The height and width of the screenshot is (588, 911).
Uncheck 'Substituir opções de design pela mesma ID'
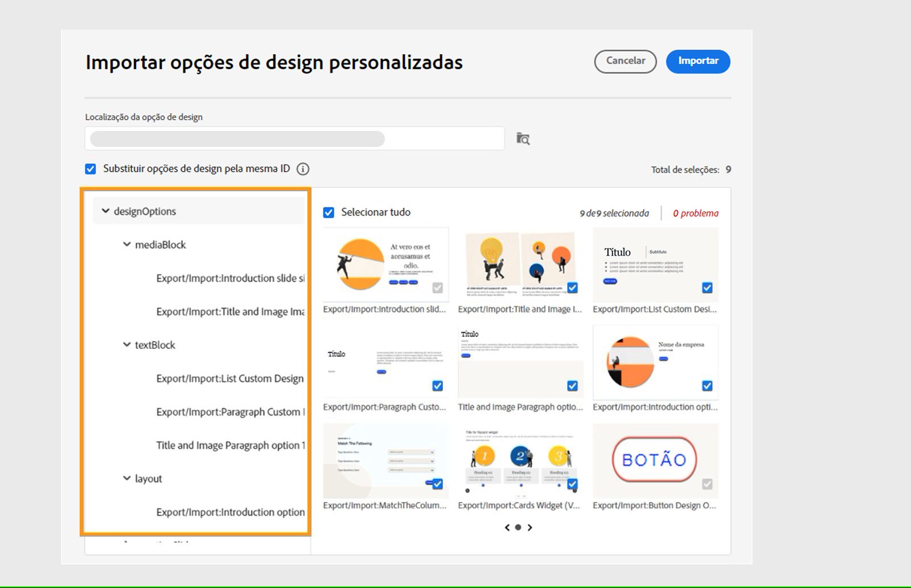click(91, 168)
